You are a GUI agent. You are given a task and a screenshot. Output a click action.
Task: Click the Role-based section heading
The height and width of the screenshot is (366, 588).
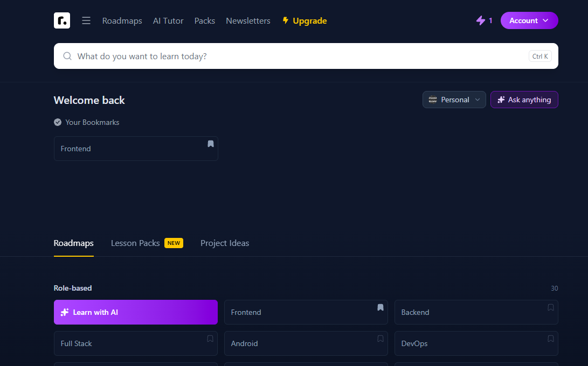(73, 288)
